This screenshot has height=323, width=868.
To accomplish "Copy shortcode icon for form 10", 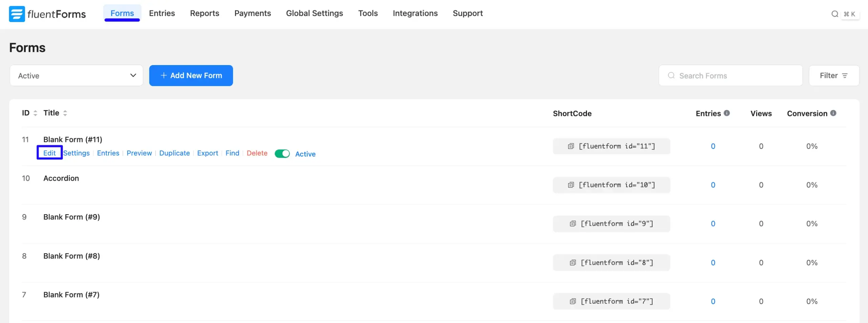I will (571, 185).
